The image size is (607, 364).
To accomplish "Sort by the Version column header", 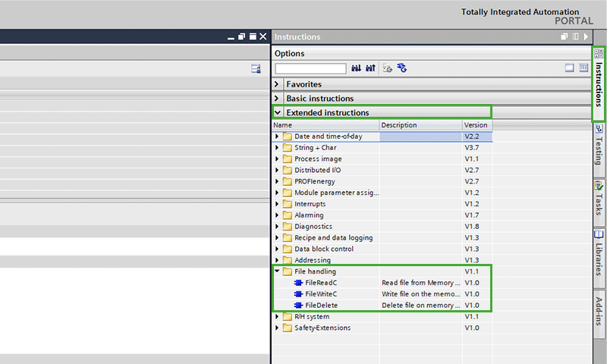I will [477, 125].
